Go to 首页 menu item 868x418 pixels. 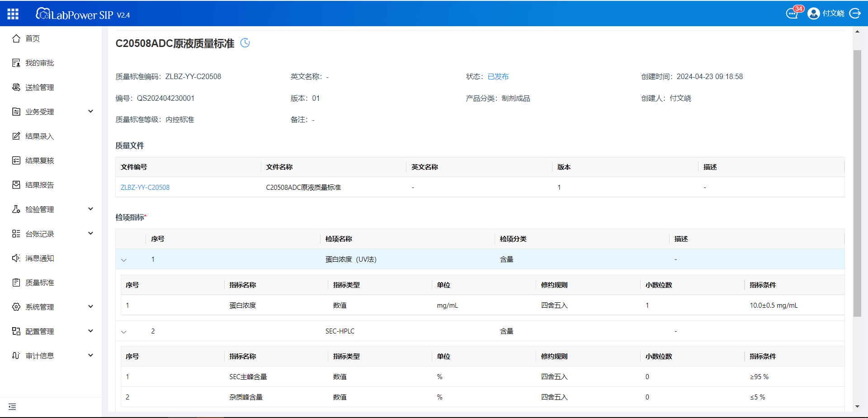click(33, 38)
